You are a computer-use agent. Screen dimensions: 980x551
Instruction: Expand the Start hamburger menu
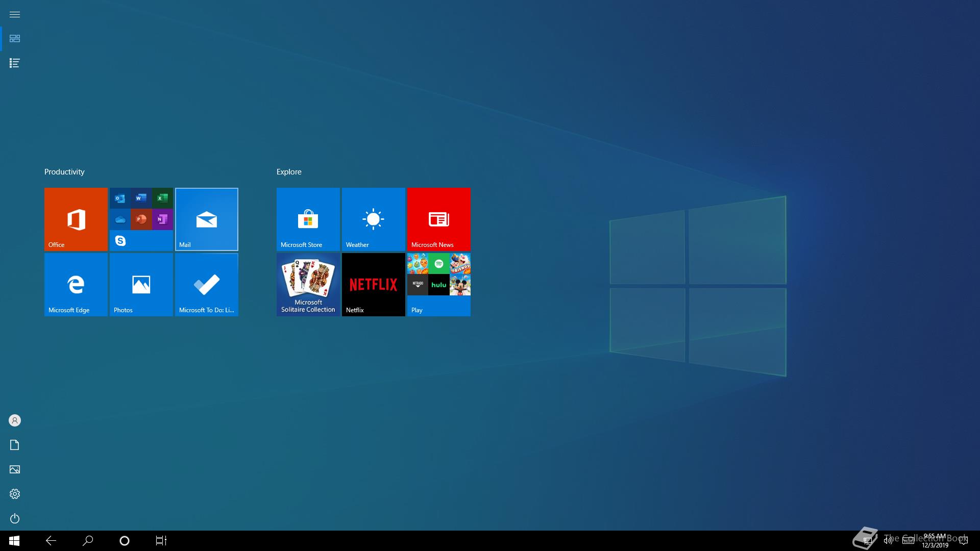click(15, 14)
